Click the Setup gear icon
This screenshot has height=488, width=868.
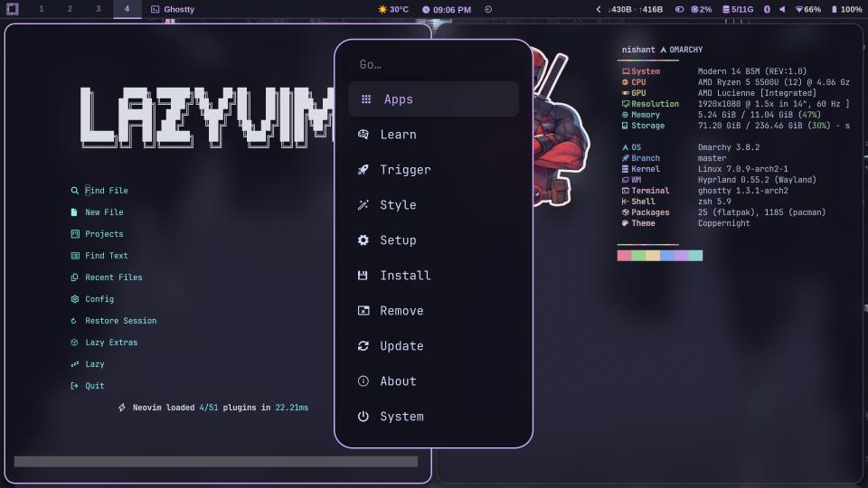pyautogui.click(x=363, y=240)
